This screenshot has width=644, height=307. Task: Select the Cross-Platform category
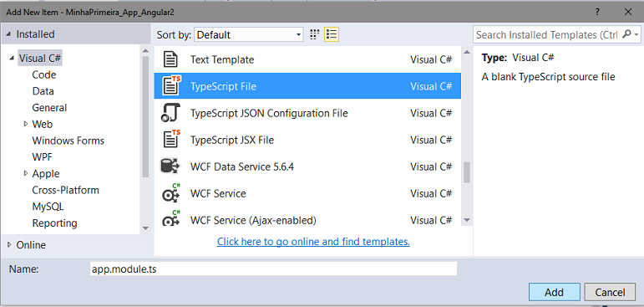[x=66, y=190]
